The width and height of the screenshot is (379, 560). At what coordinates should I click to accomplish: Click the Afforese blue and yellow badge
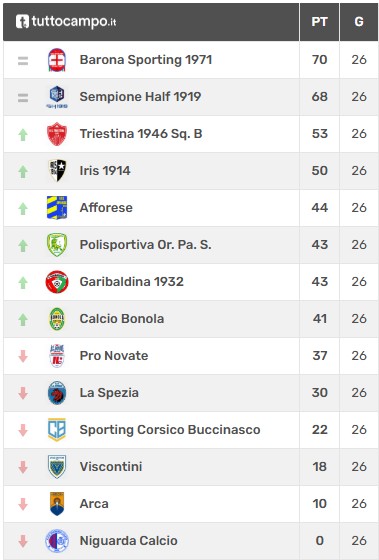pos(57,208)
